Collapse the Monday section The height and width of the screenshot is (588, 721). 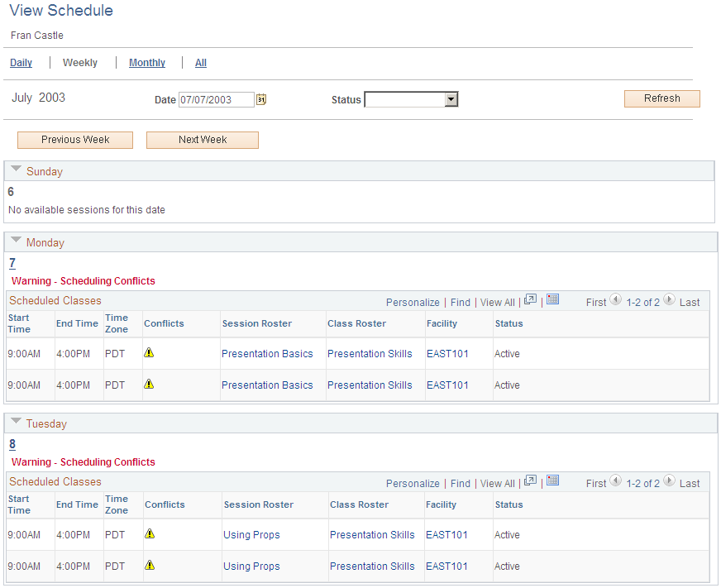click(x=16, y=240)
